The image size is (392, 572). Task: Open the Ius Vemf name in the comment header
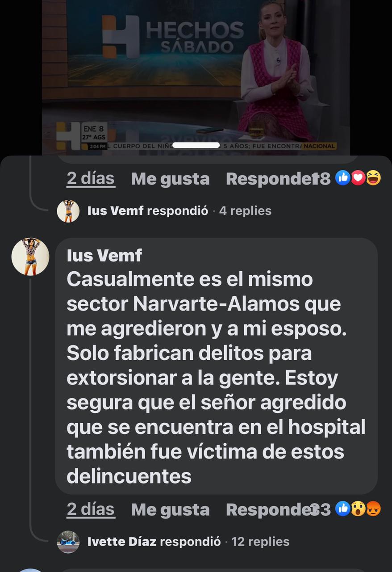[104, 256]
